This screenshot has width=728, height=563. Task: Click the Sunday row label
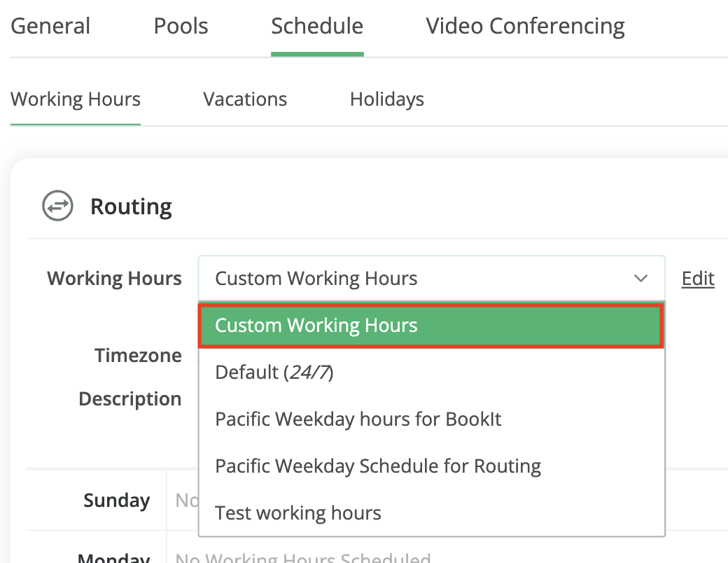click(x=116, y=501)
